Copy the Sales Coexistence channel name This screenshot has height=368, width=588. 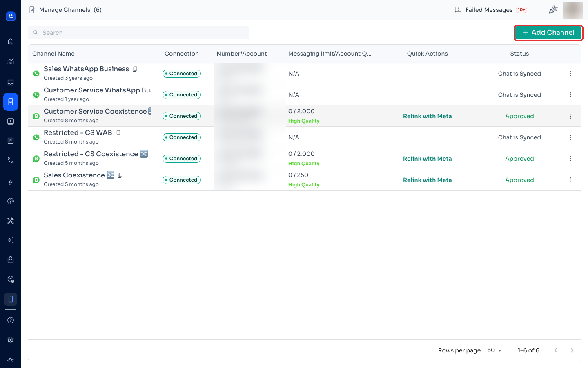(120, 175)
